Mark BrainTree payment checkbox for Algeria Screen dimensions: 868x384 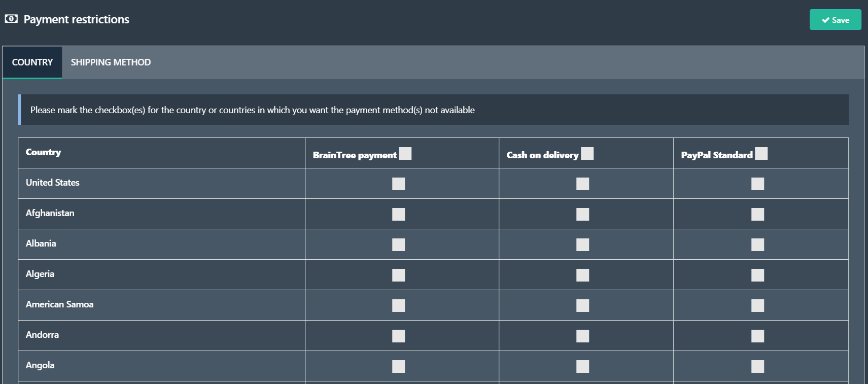(399, 275)
